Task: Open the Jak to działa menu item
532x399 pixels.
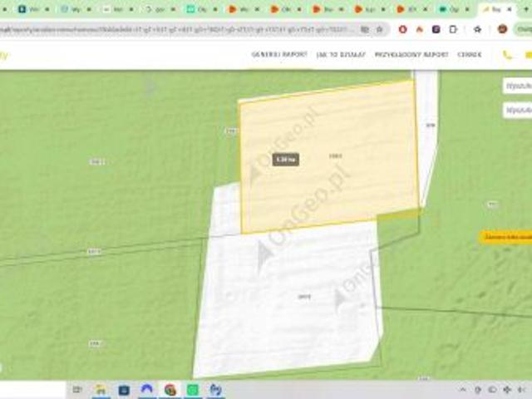Action: [341, 54]
